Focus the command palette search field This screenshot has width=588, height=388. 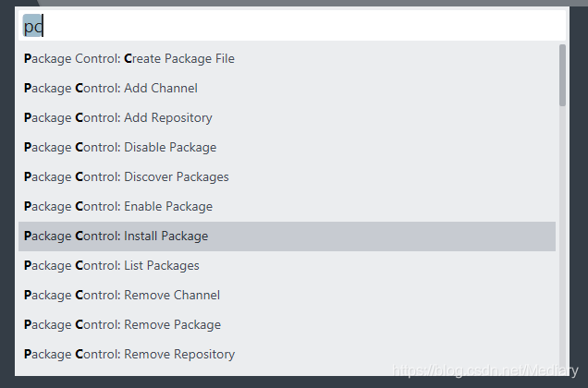point(292,26)
